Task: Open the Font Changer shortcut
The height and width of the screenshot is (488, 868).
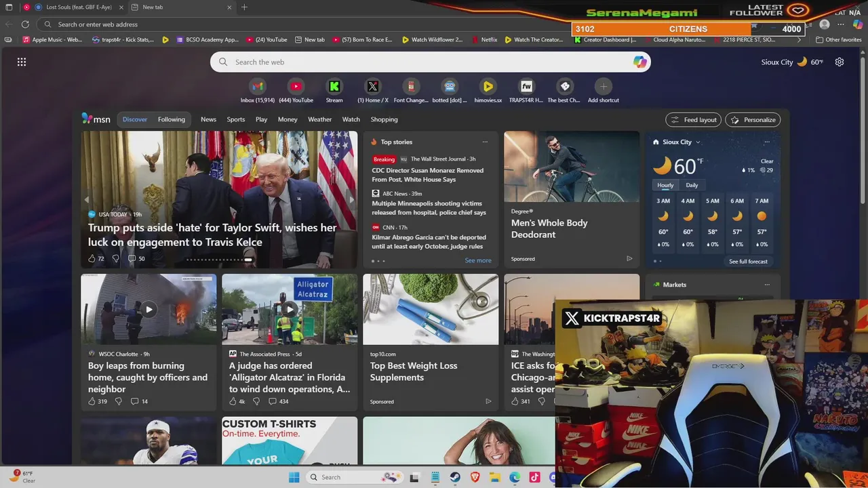Action: (411, 86)
